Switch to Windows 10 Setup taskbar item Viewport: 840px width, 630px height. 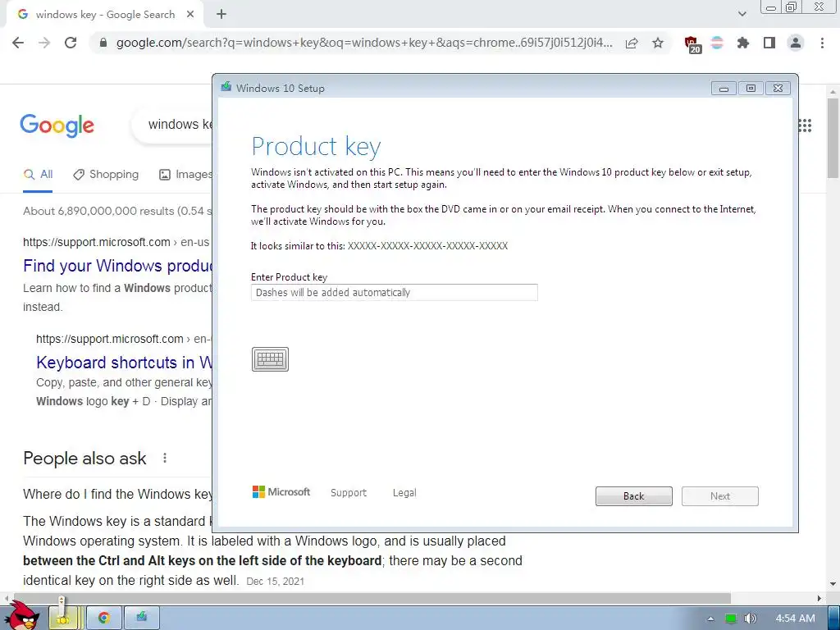(141, 619)
